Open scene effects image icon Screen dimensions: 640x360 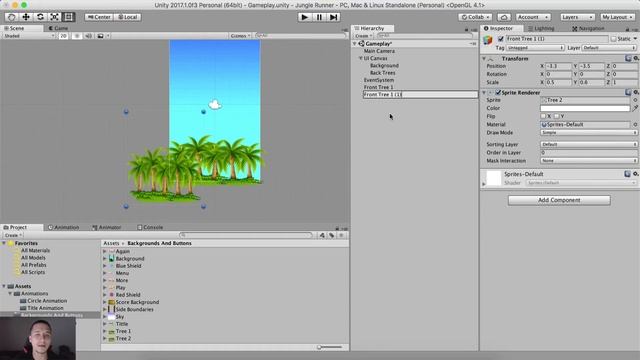click(100, 36)
